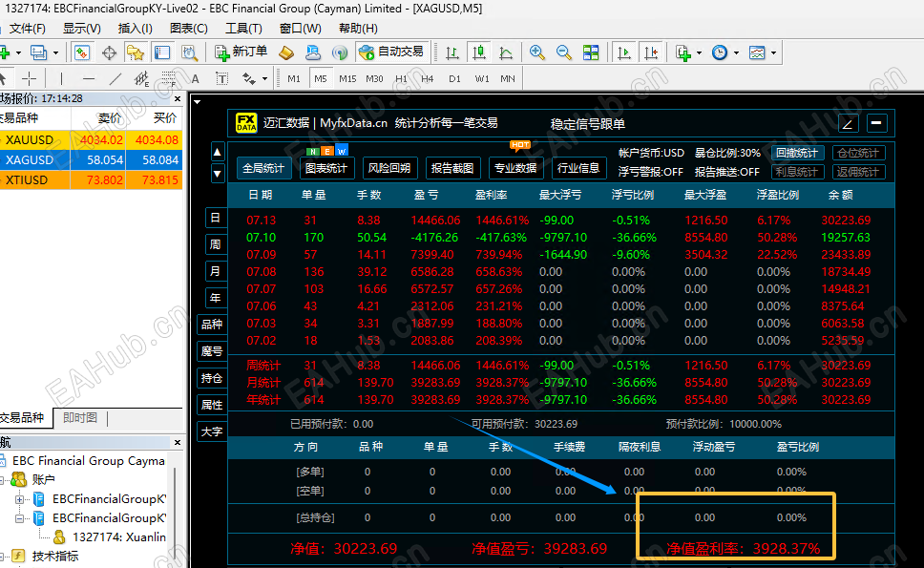Click the signals broadcast icon
This screenshot has width=924, height=568.
[x=340, y=53]
